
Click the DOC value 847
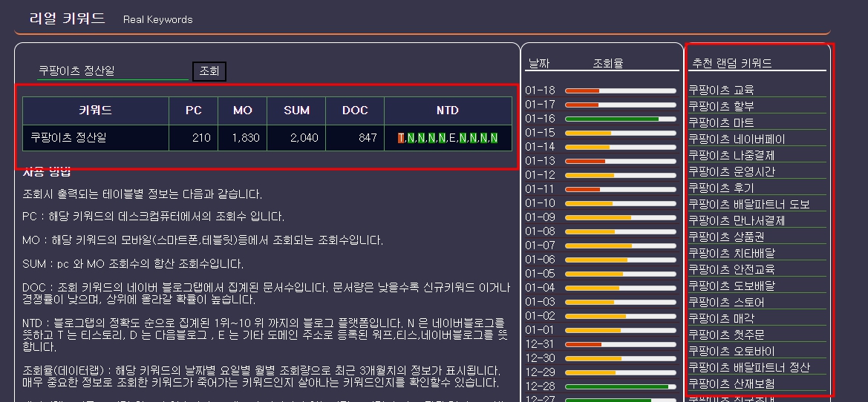tap(368, 138)
